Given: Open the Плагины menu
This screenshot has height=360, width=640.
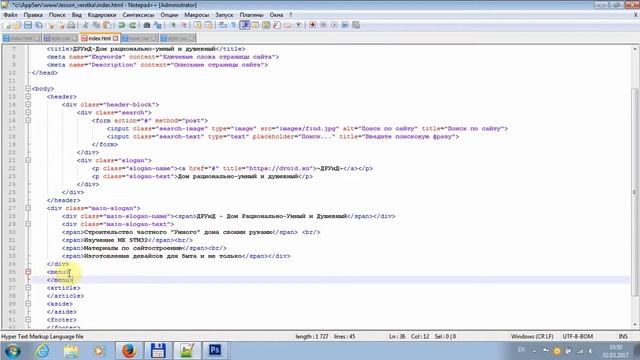Looking at the screenshot, I should [251, 15].
